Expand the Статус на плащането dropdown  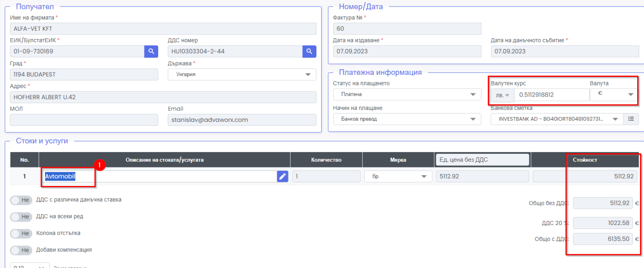pos(407,95)
